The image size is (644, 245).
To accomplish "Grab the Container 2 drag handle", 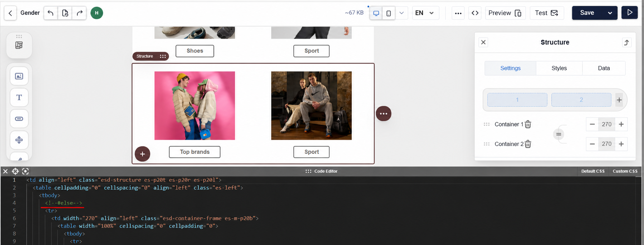I will point(487,144).
